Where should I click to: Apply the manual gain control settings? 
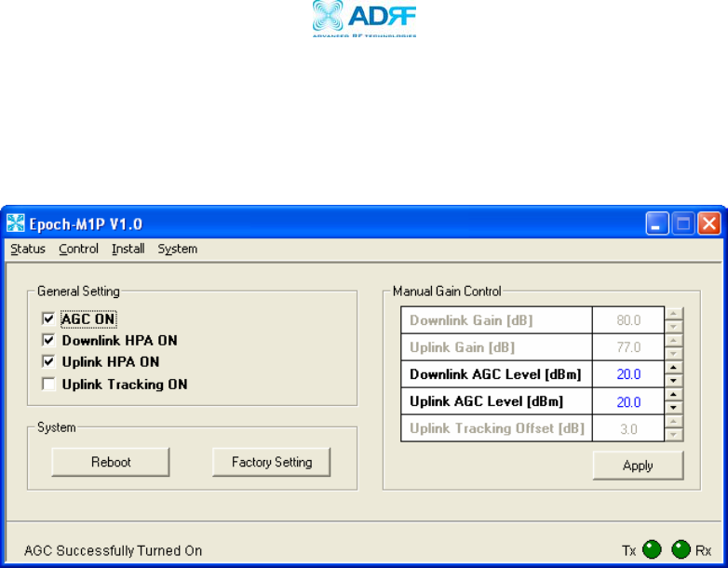638,466
